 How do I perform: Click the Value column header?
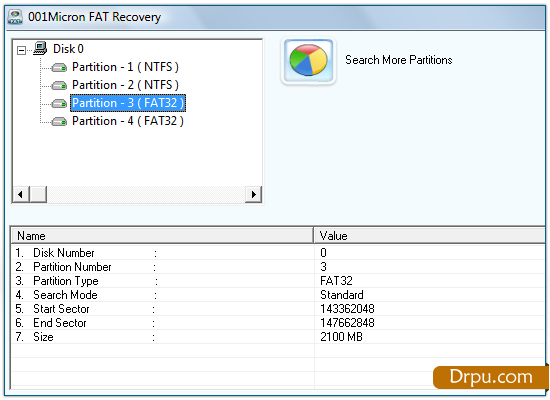coord(429,235)
